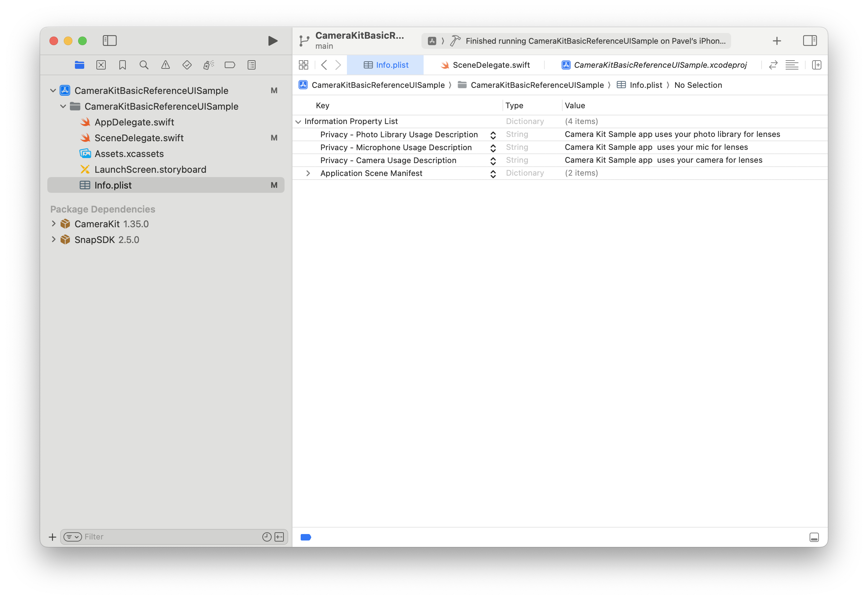Toggle the bottom debug area
The height and width of the screenshot is (600, 868).
(814, 537)
